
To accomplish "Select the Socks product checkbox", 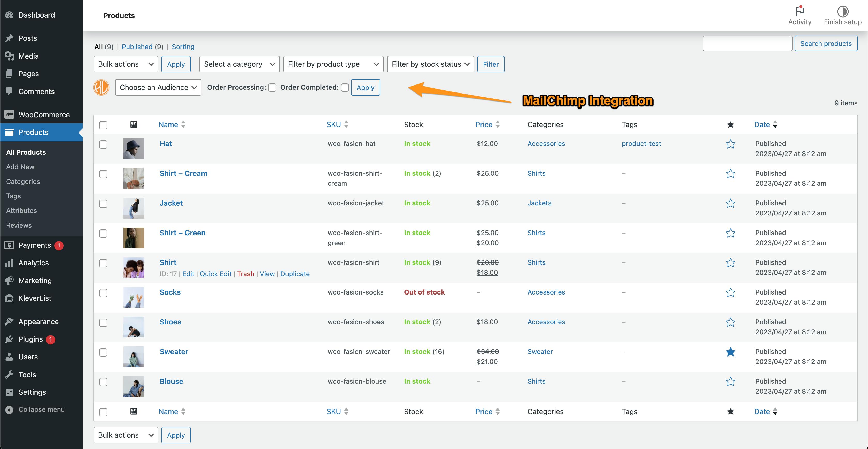I will pos(103,293).
